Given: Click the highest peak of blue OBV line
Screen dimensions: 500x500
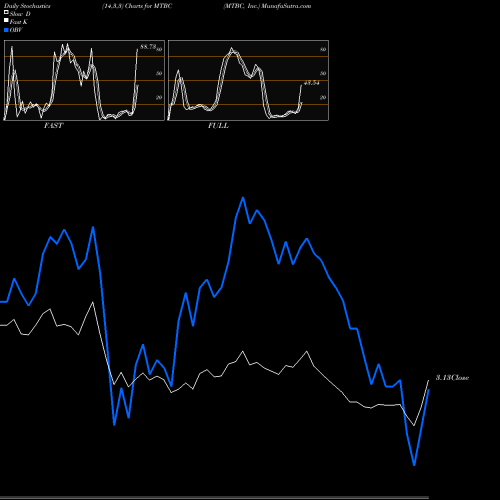Looking at the screenshot, I should click(x=243, y=198).
